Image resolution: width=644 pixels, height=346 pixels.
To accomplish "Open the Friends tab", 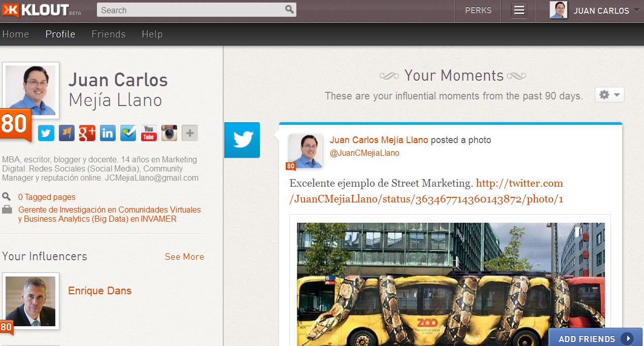I will (109, 34).
